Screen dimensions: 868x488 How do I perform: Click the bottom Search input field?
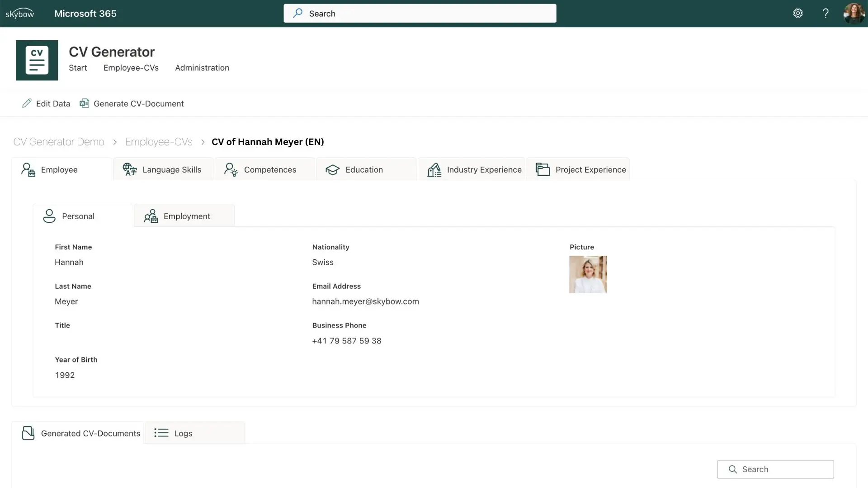click(x=775, y=469)
